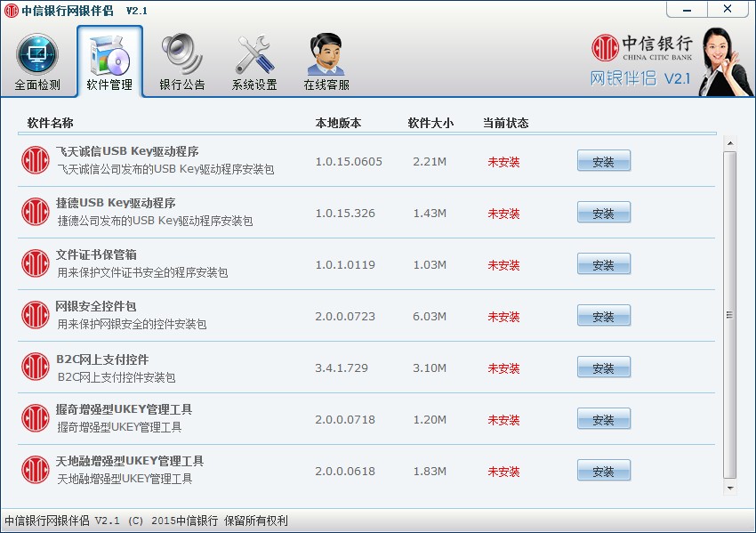
Task: Switch to the 软件管理 tab label
Action: [109, 85]
